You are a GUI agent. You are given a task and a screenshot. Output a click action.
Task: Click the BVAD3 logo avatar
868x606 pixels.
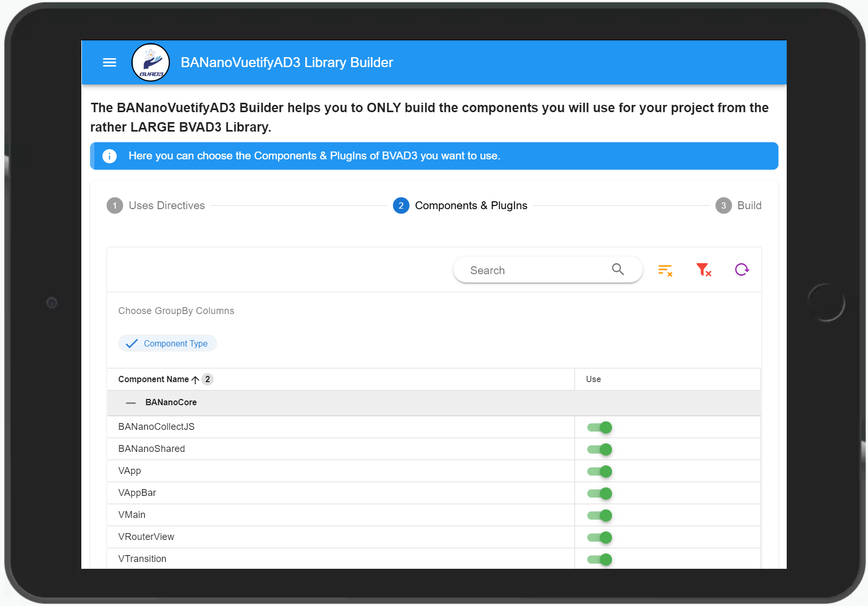(x=151, y=62)
